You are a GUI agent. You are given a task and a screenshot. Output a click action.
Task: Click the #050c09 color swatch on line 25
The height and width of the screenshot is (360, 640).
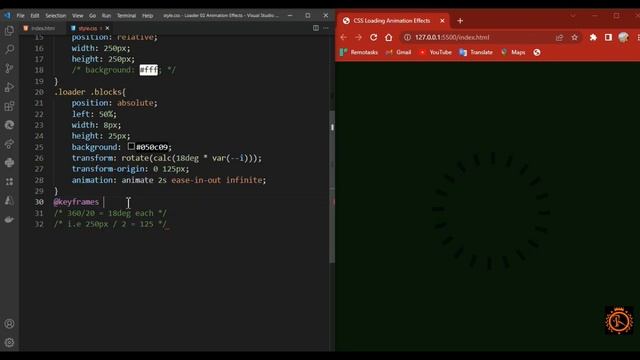pos(131,146)
